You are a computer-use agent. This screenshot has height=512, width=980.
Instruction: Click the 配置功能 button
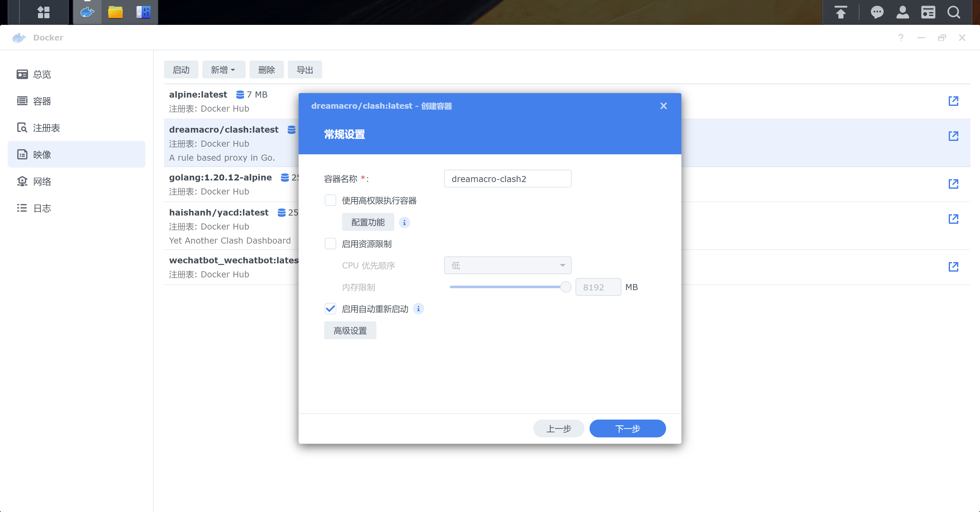(368, 222)
